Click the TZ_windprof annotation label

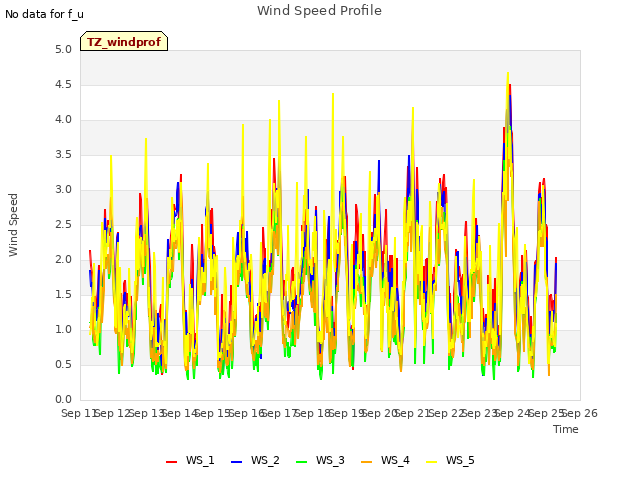[124, 41]
